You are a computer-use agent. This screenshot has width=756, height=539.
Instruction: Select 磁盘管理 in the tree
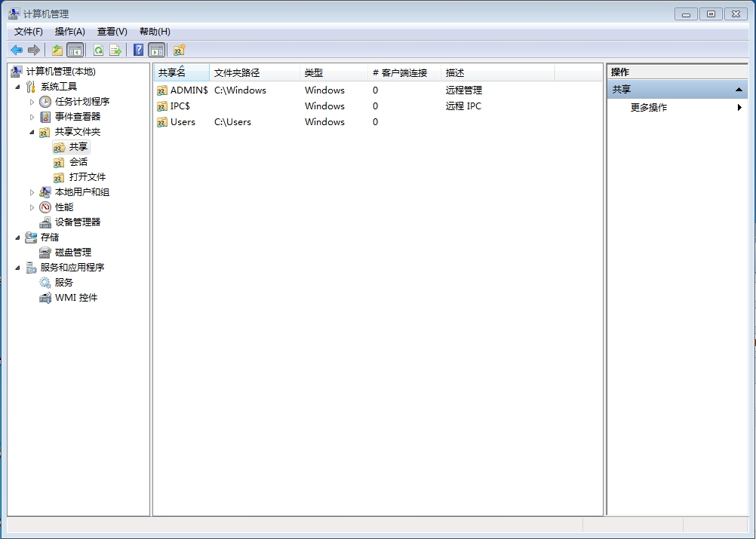[72, 253]
